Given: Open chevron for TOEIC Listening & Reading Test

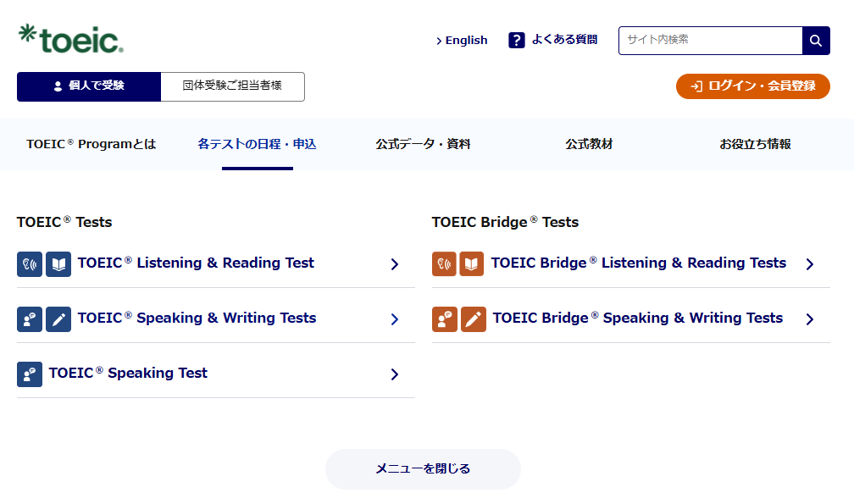Looking at the screenshot, I should point(395,264).
